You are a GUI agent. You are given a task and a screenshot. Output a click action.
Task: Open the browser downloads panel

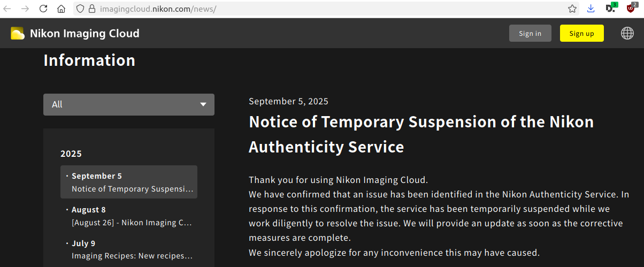click(591, 9)
